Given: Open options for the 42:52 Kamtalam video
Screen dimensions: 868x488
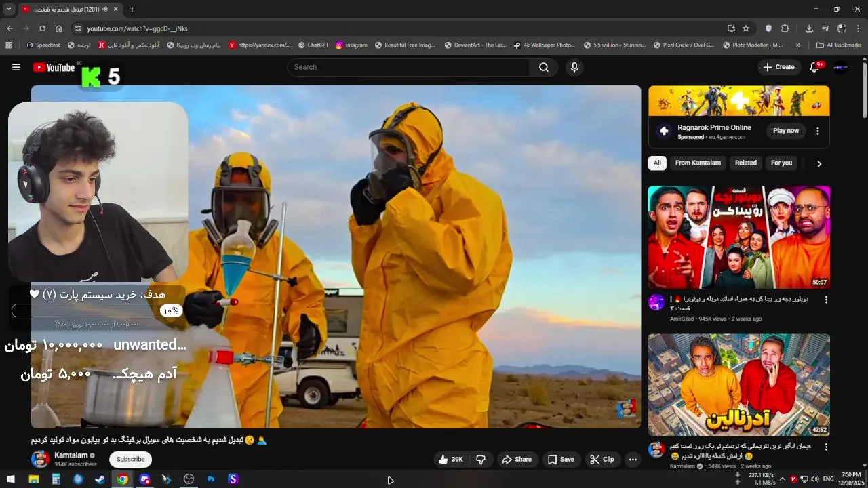Looking at the screenshot, I should pos(826,447).
